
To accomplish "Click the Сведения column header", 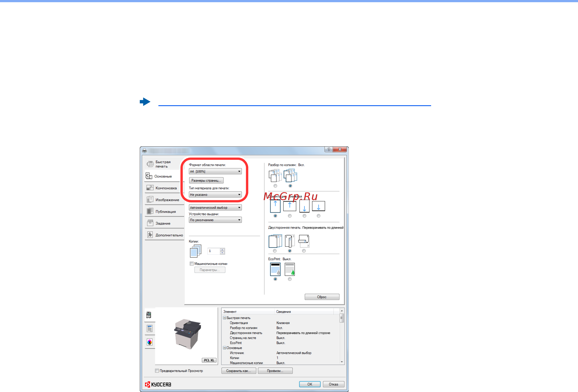I will tap(304, 312).
